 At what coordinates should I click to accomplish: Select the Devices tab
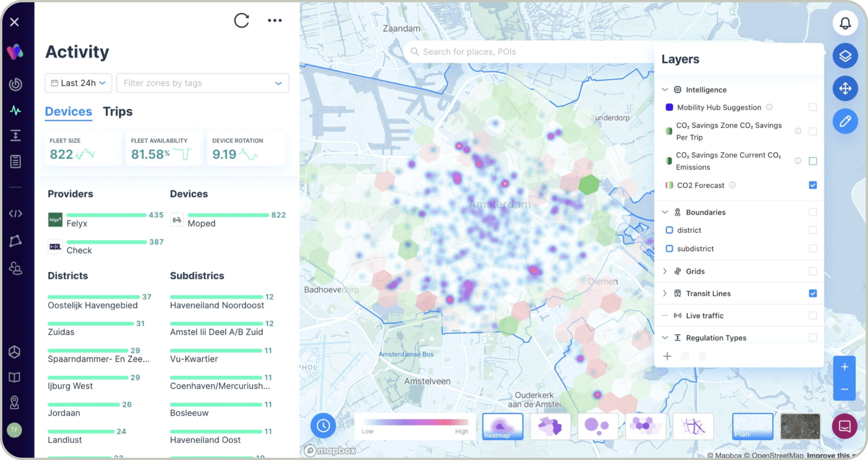[x=68, y=112]
